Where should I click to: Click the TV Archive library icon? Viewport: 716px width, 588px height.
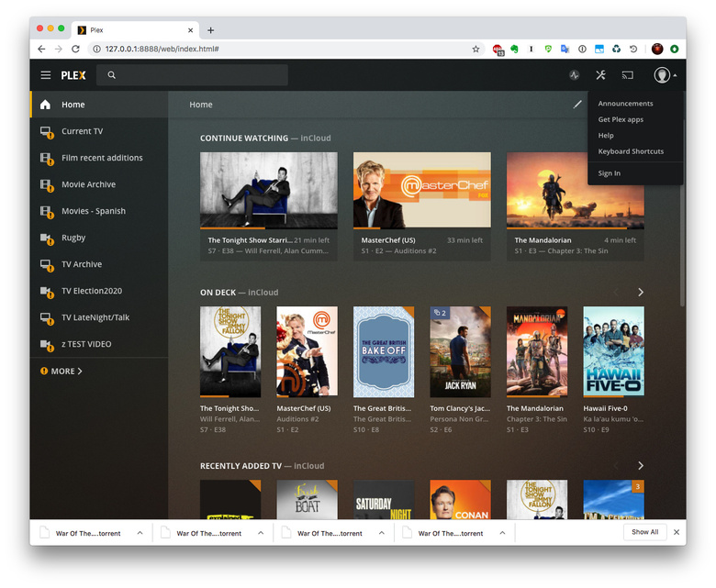coord(47,265)
